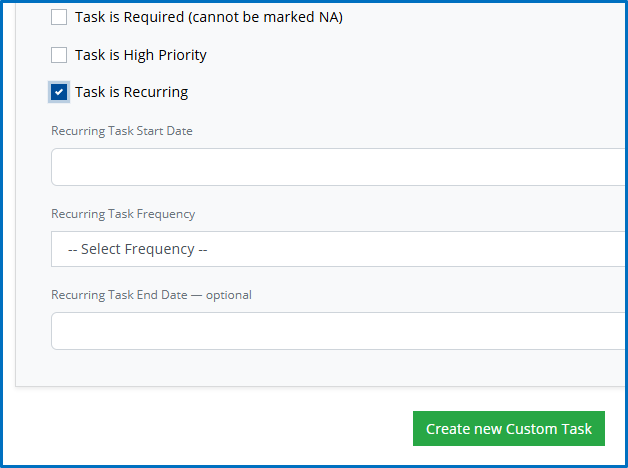This screenshot has width=628, height=468.
Task: Click the '-- Select Frequency --' placeholder text
Action: point(137,249)
